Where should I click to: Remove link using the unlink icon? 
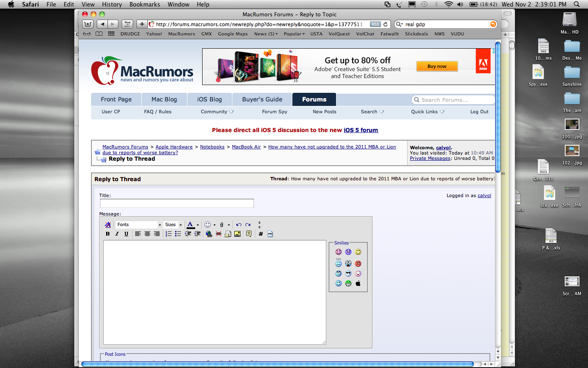coord(218,234)
